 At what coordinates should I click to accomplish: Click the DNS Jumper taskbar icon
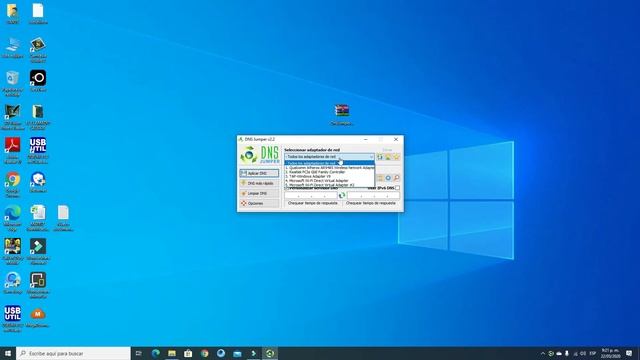(x=270, y=353)
